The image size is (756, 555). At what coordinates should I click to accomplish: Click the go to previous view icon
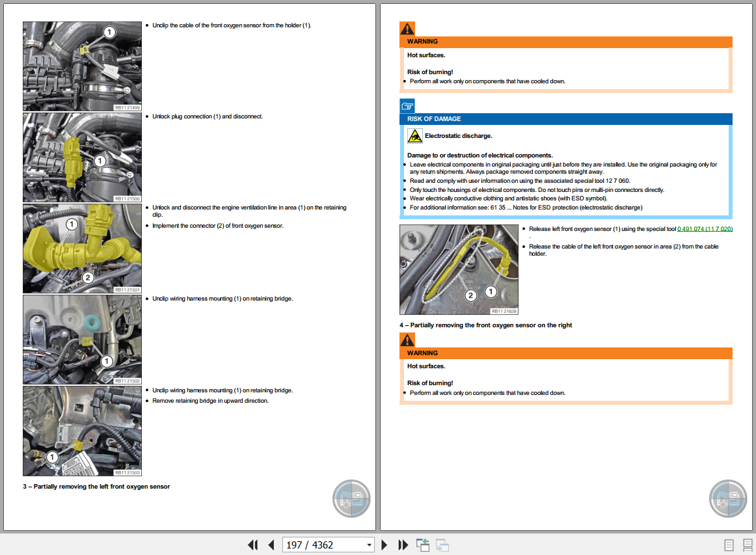pos(423,545)
